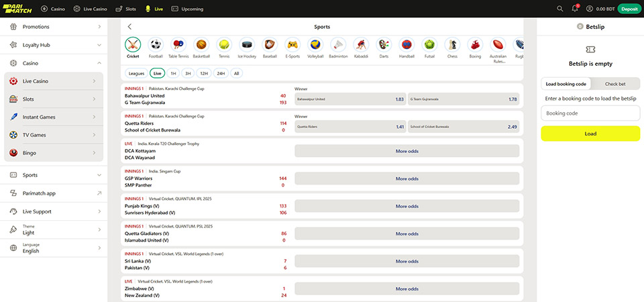
Task: Open the Parimatch app link
Action: pos(54,193)
